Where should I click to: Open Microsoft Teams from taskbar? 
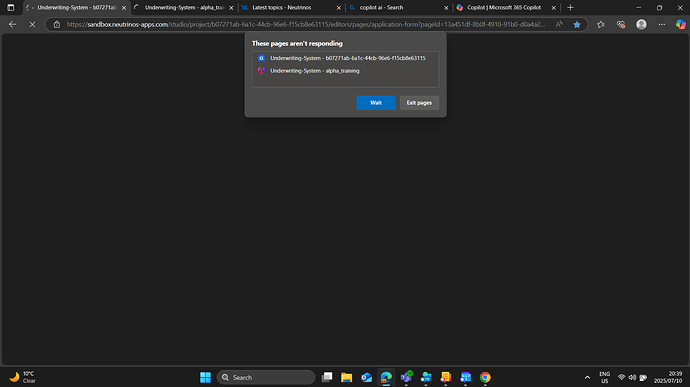(406, 377)
